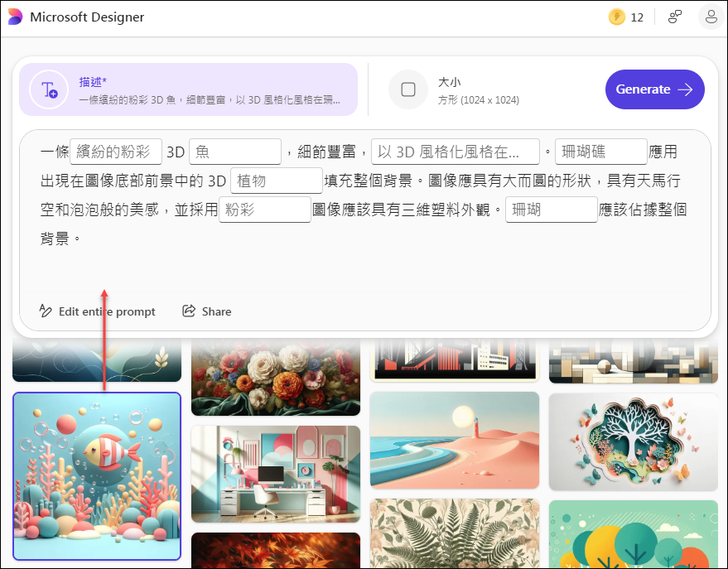Click the Share text button

[216, 311]
